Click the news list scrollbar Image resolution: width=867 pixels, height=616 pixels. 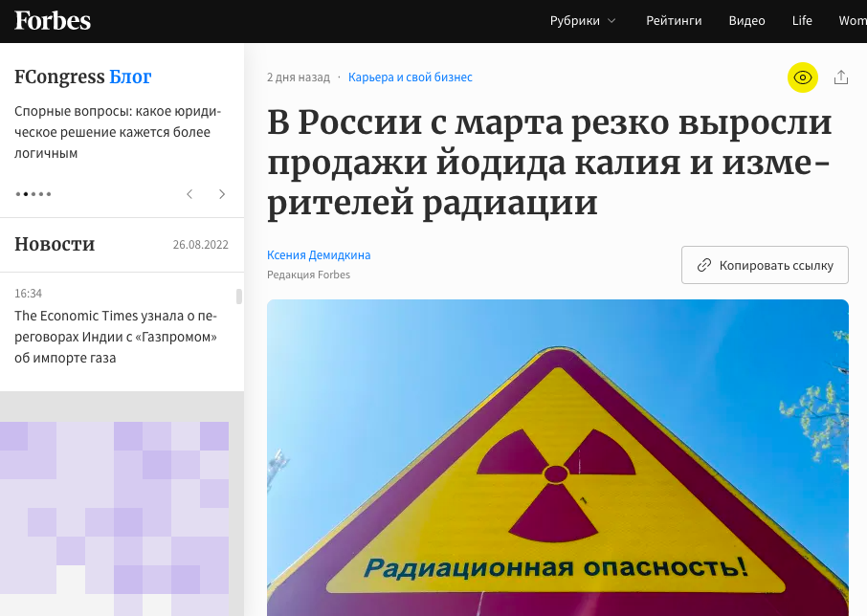(239, 297)
